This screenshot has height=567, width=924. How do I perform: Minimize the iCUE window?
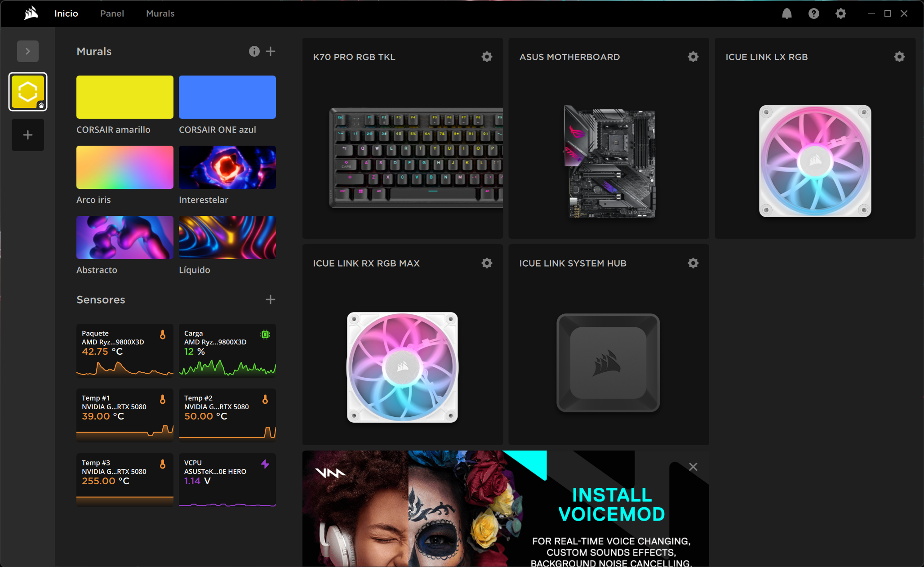point(871,13)
